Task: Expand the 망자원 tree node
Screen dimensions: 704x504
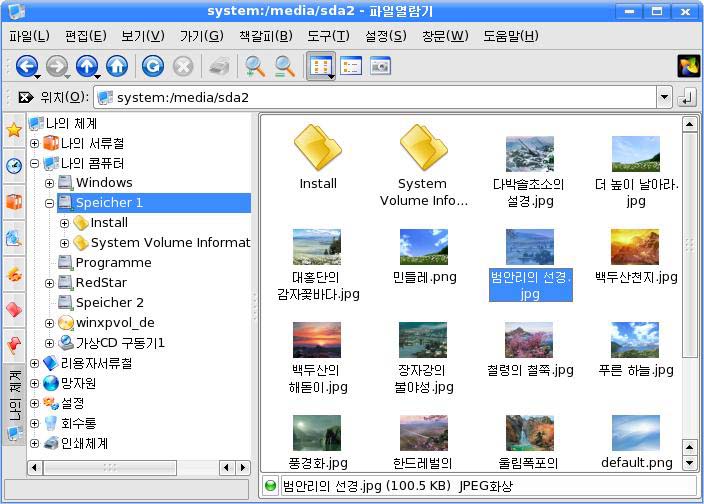Action: [34, 383]
